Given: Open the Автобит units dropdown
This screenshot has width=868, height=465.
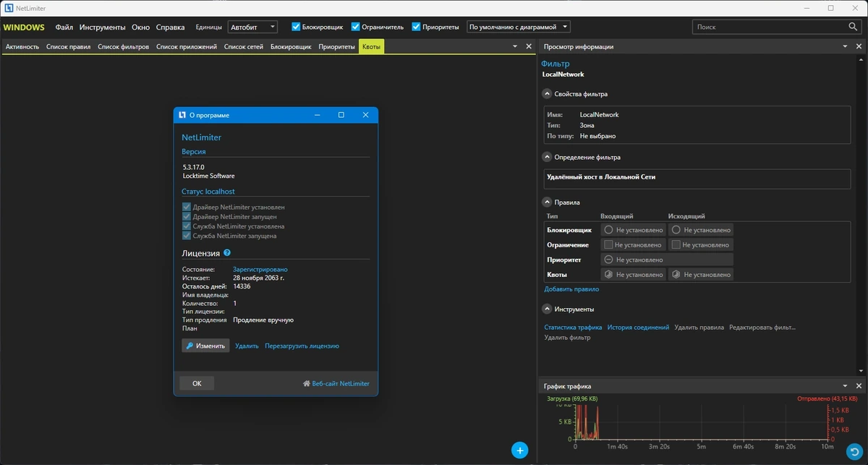Looking at the screenshot, I should [252, 27].
